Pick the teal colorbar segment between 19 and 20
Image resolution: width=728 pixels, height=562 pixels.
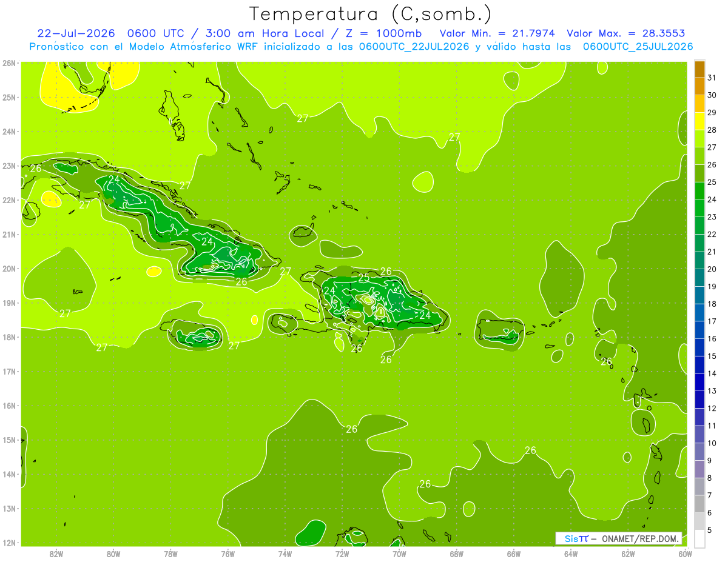tap(699, 278)
